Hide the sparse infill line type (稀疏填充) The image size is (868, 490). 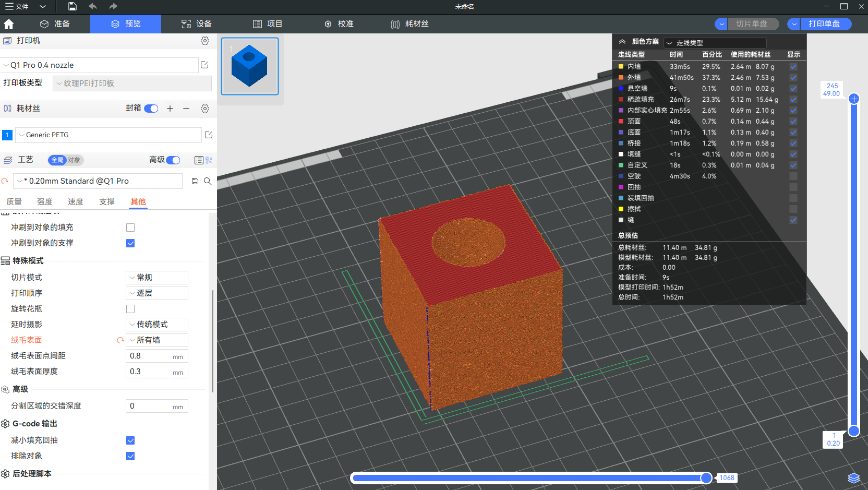[793, 100]
